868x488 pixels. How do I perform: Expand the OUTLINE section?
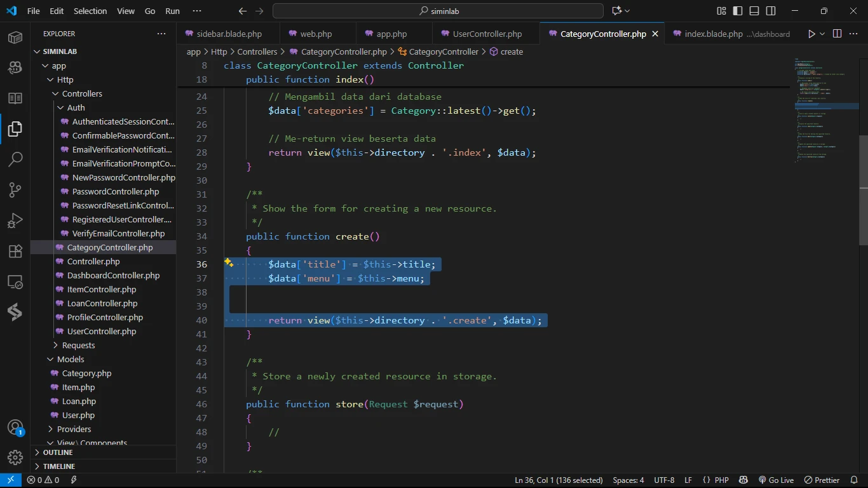58,452
